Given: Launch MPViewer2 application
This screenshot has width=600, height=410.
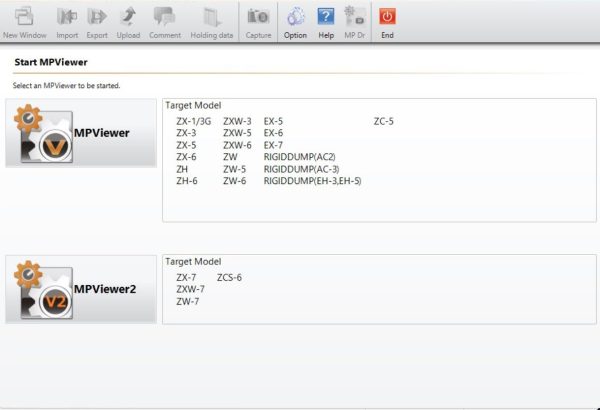Looking at the screenshot, I should (81, 289).
